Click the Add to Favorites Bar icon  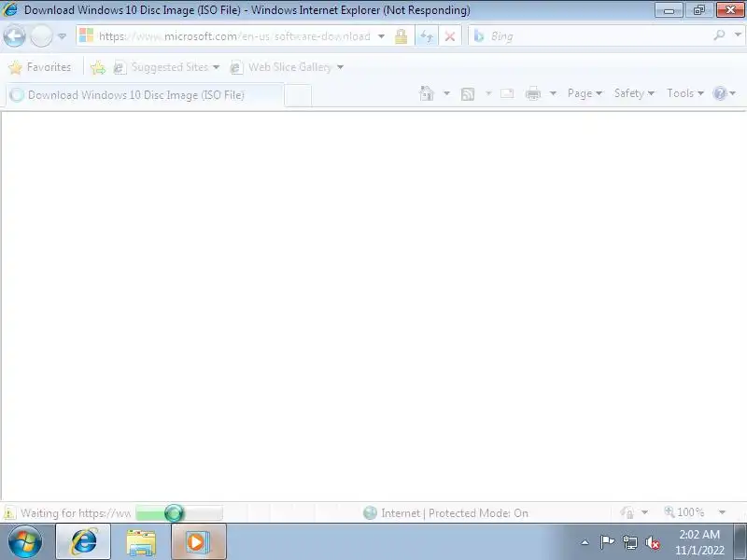98,67
